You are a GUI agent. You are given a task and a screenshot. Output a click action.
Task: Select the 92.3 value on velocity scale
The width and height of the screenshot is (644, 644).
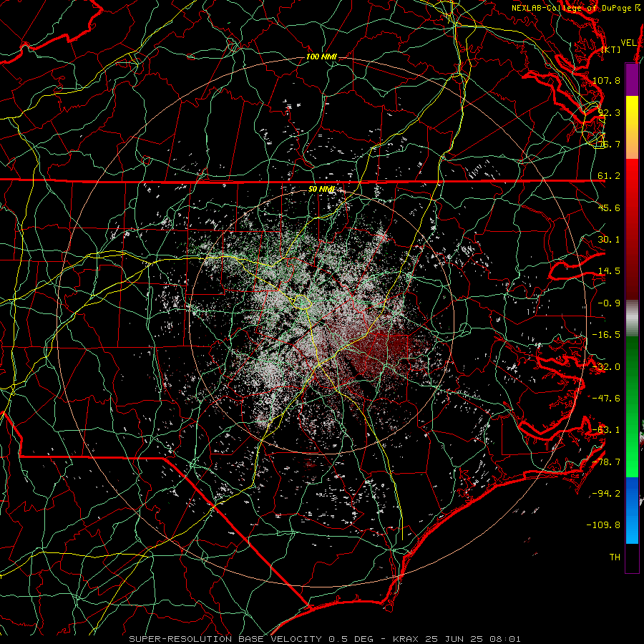(x=609, y=112)
